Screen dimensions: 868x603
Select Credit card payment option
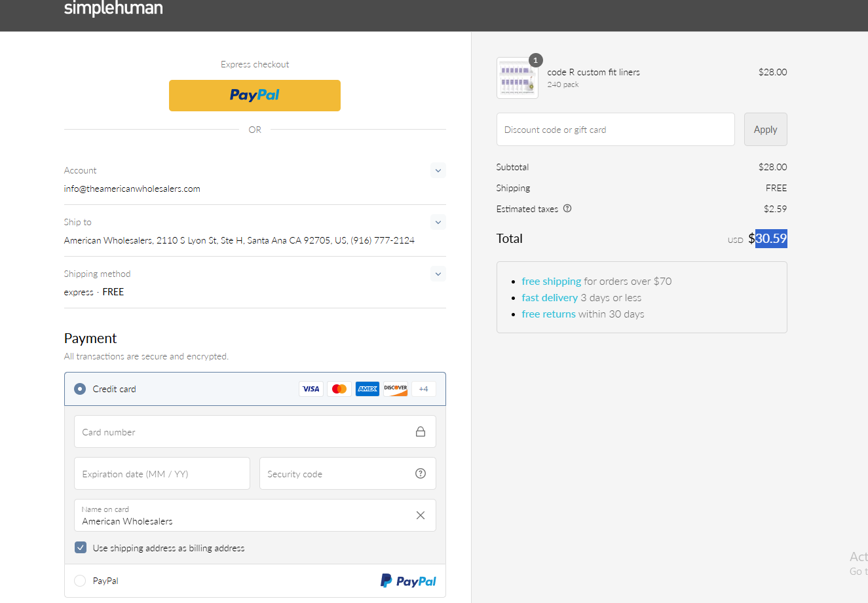tap(80, 389)
